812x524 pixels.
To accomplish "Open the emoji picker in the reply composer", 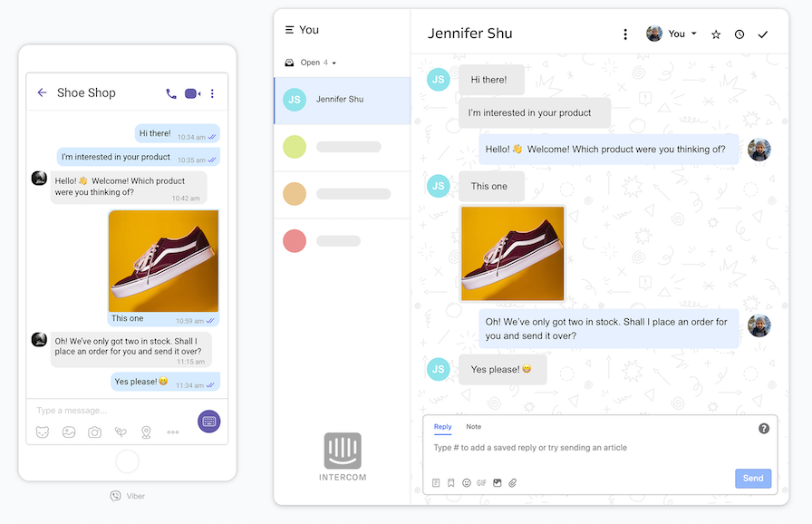I will [466, 482].
